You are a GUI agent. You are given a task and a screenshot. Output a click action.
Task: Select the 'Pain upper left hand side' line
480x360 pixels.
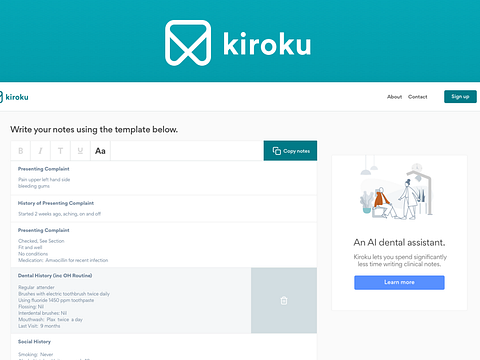[x=44, y=180]
